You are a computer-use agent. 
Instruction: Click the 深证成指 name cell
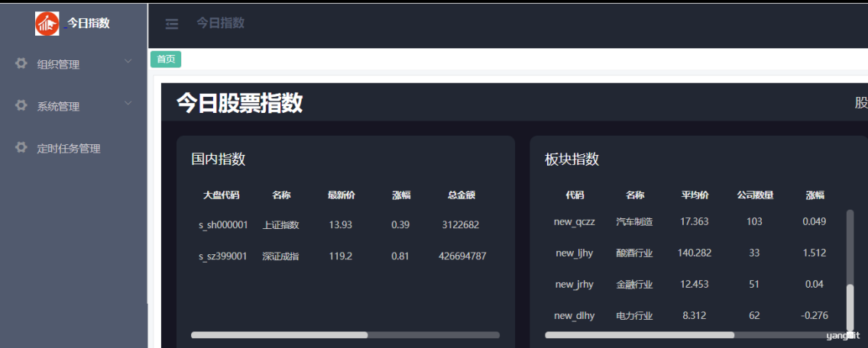point(280,256)
